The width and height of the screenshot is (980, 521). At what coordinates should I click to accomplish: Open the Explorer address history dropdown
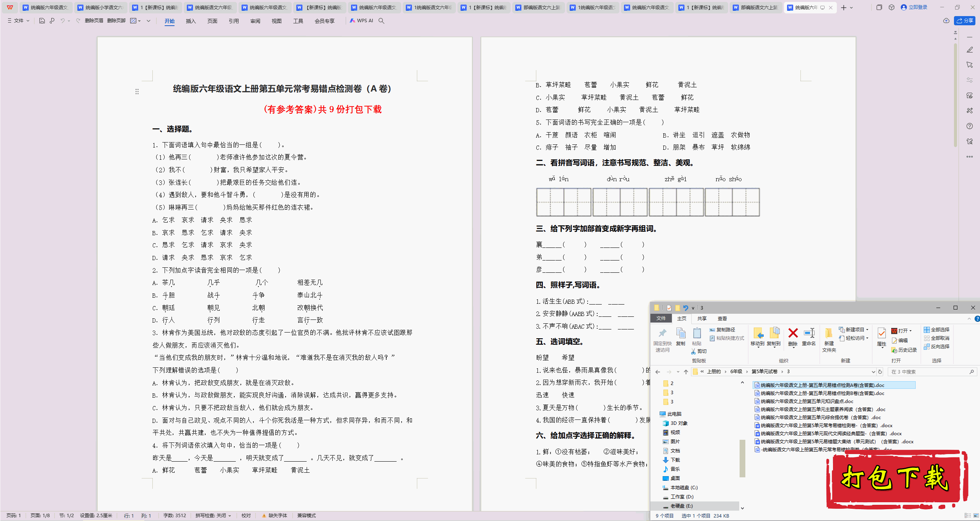873,372
